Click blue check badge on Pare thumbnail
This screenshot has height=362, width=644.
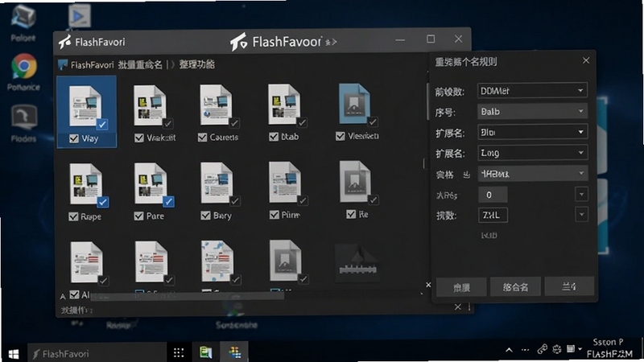tap(168, 202)
